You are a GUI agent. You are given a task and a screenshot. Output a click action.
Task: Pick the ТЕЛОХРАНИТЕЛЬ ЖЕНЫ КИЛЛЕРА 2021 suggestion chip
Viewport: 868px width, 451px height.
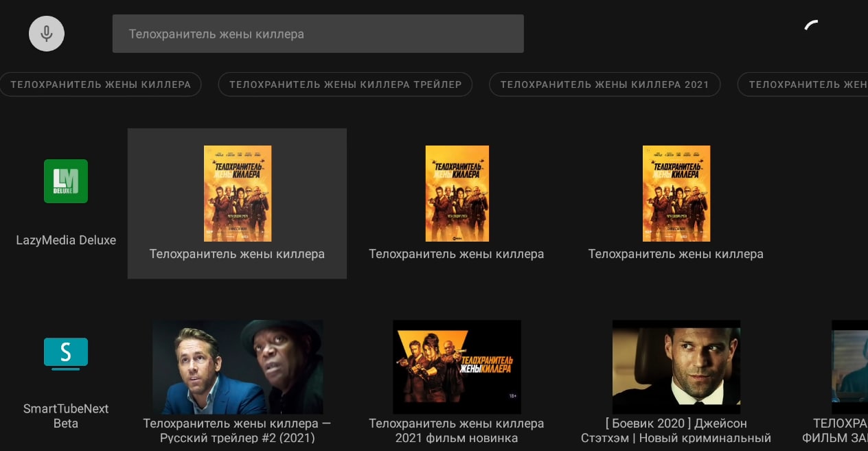(604, 84)
